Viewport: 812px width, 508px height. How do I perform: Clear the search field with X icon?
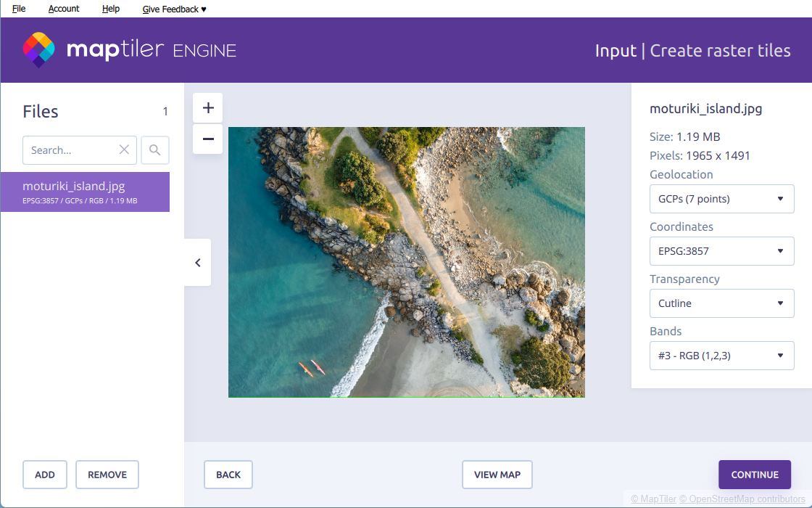point(124,149)
